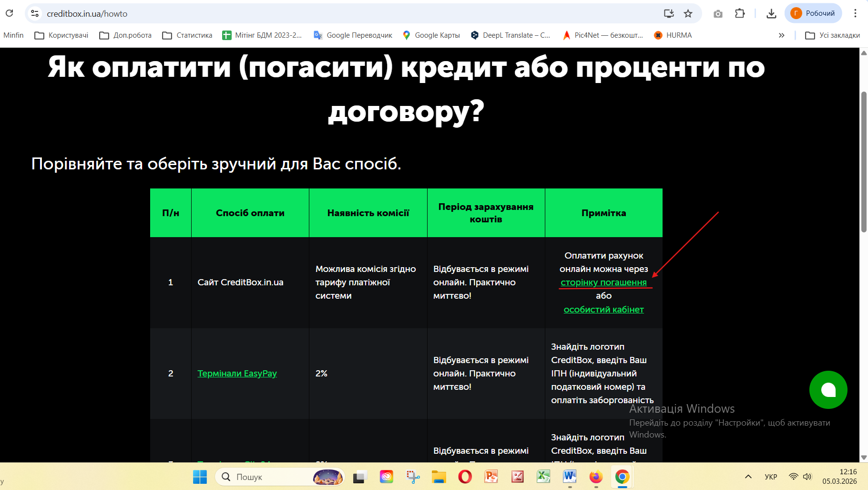The image size is (868, 490).
Task: Click the Період зарахування коштів header
Action: coord(486,213)
